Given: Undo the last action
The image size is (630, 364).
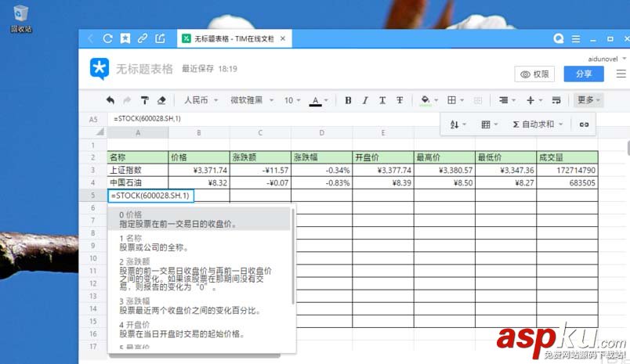Looking at the screenshot, I should (110, 100).
